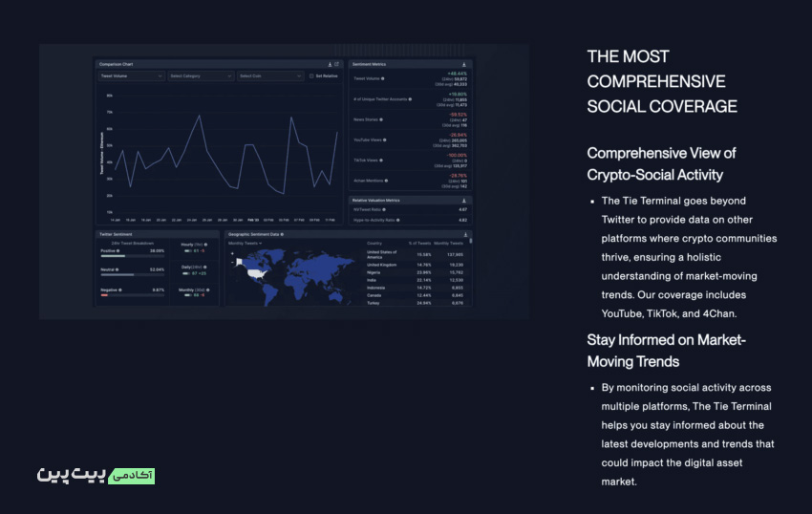Click the Bitpin Academy logo
The height and width of the screenshot is (514, 812).
(x=96, y=475)
